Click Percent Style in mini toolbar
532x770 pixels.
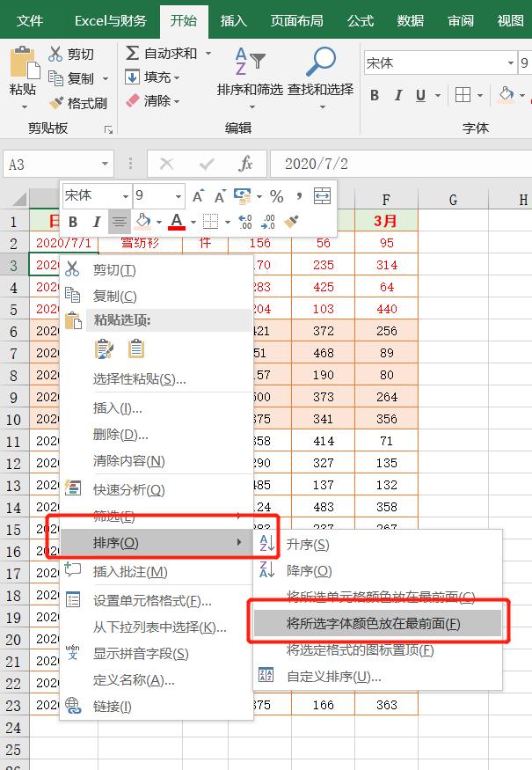[x=277, y=196]
